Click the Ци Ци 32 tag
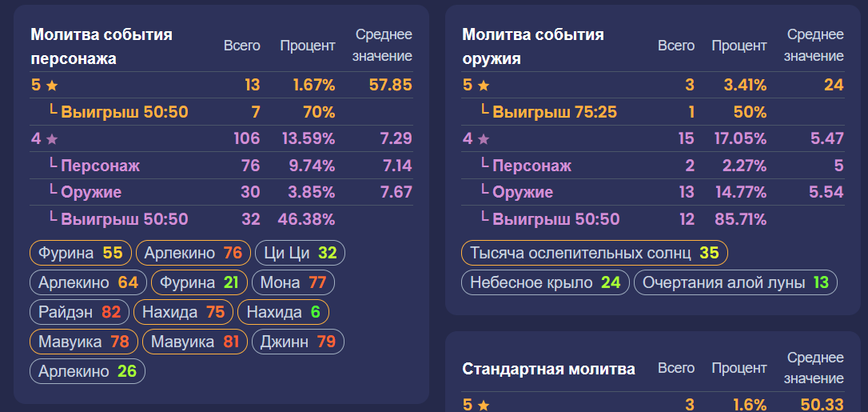868x412 pixels. (x=300, y=253)
